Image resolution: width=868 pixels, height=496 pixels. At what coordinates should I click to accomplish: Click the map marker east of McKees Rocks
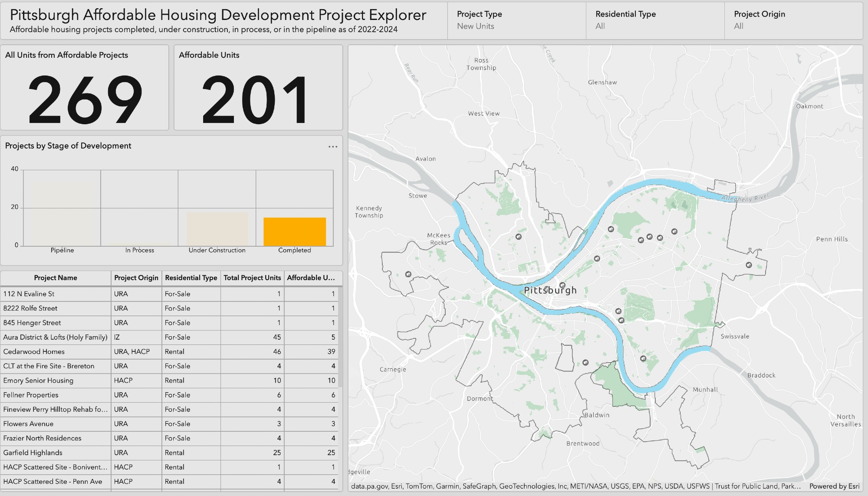click(x=518, y=237)
